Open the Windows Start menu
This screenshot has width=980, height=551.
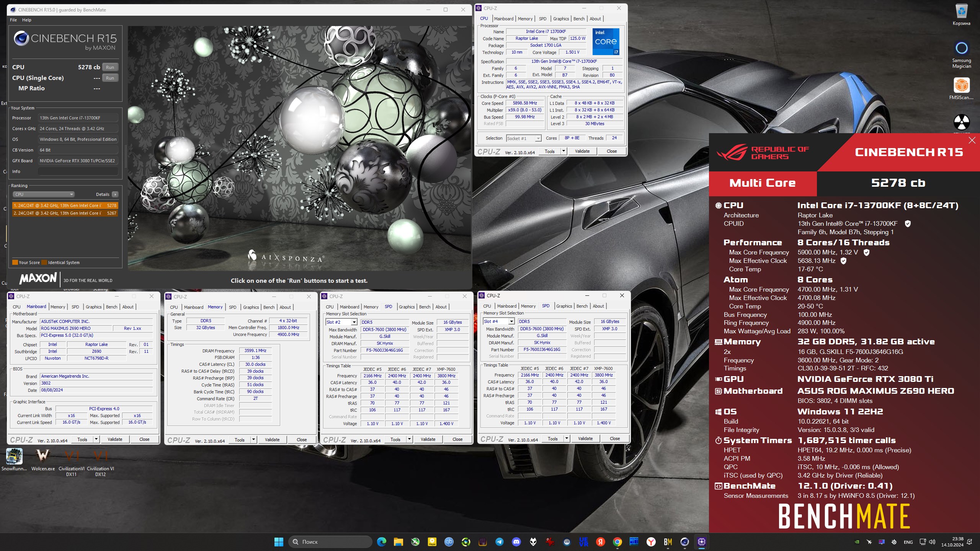279,542
